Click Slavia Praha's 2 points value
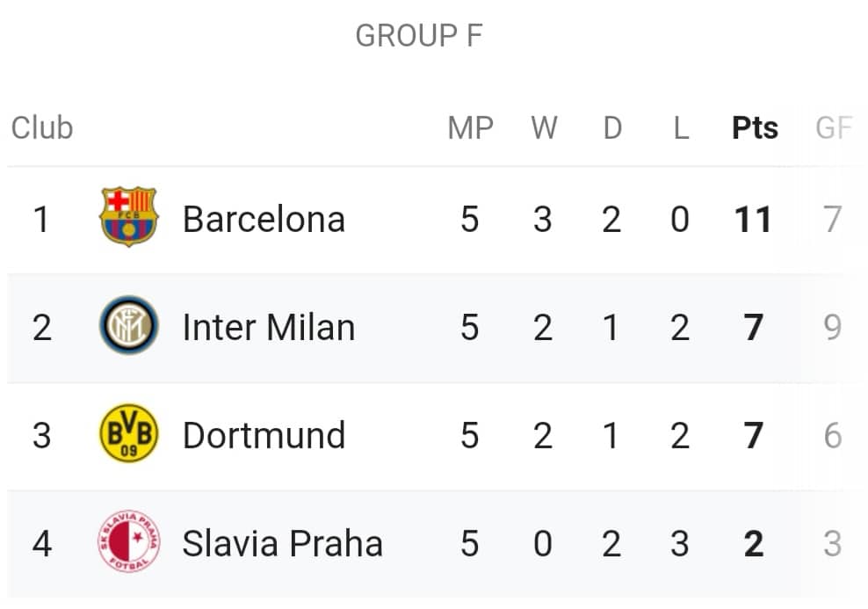 pyautogui.click(x=754, y=543)
